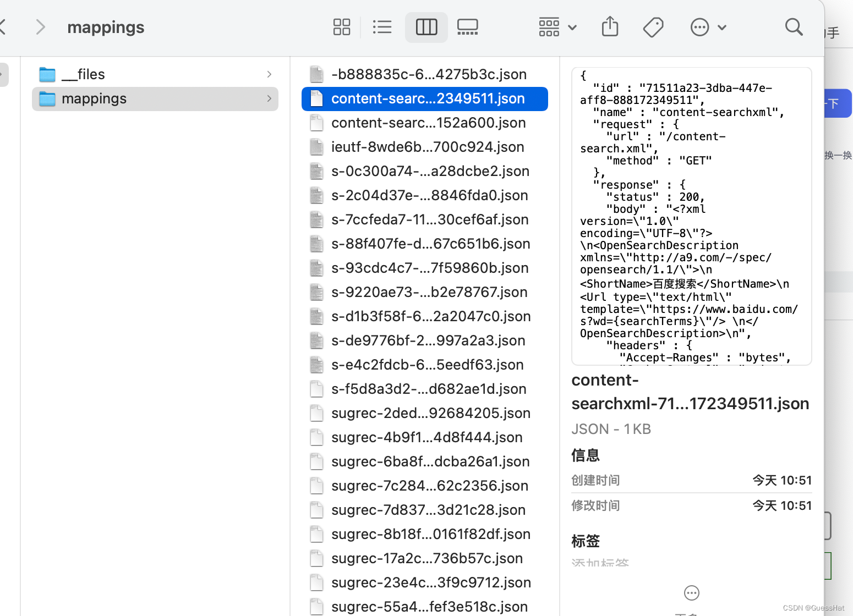Click 换一换 link in background window
Image resolution: width=853 pixels, height=616 pixels.
coord(838,155)
